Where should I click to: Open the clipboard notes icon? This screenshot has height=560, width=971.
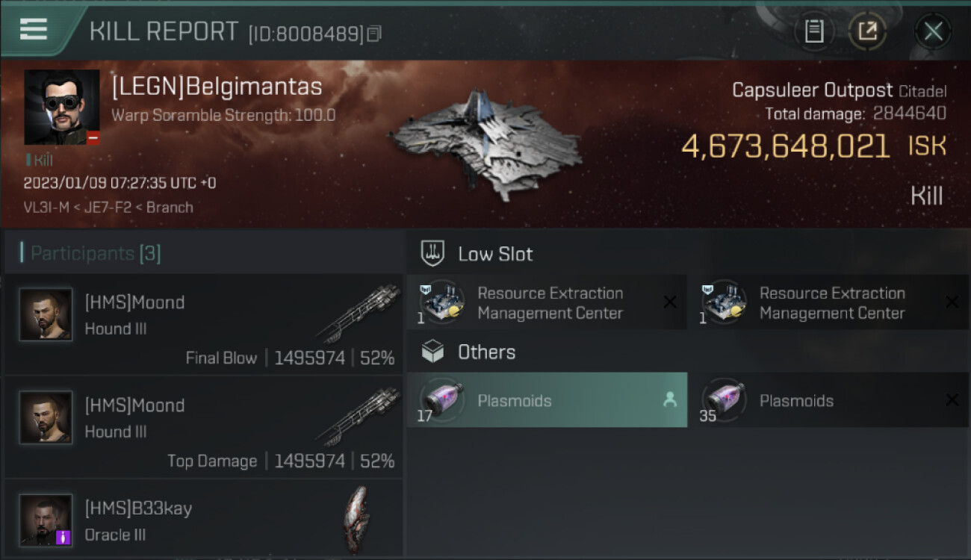click(x=814, y=31)
